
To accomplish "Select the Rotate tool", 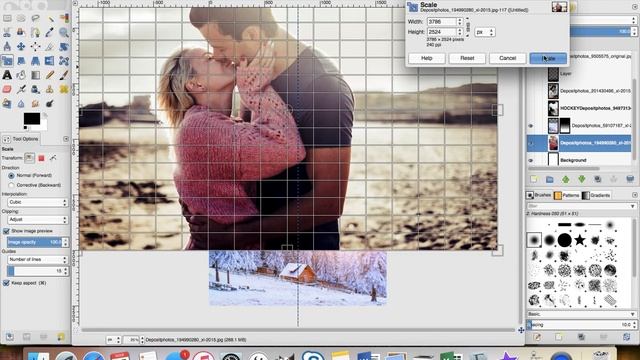I will coord(64,47).
